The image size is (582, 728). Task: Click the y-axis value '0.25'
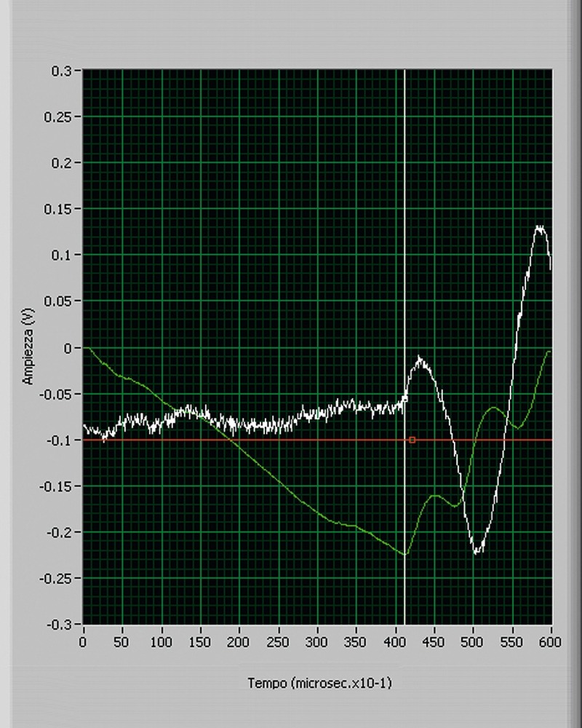58,117
